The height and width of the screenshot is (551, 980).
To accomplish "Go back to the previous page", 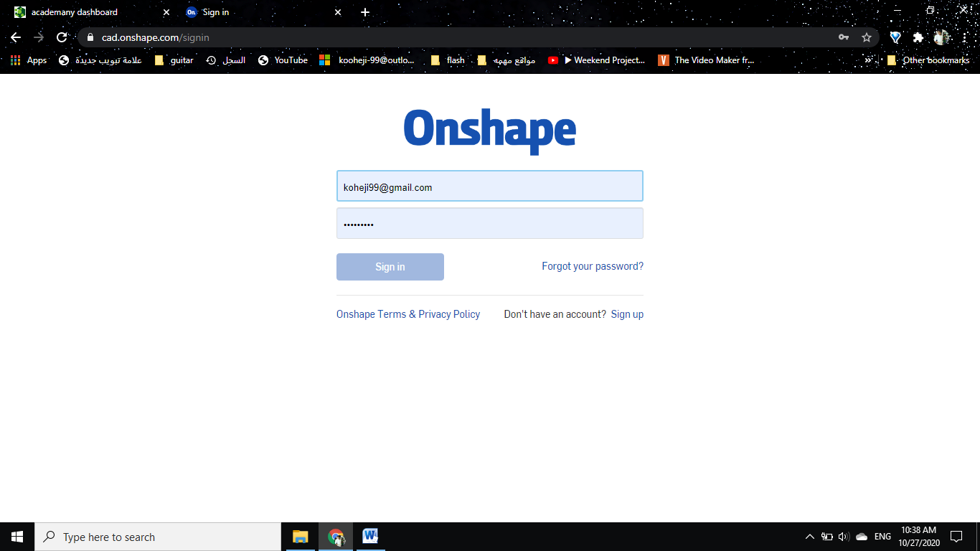I will tap(16, 37).
